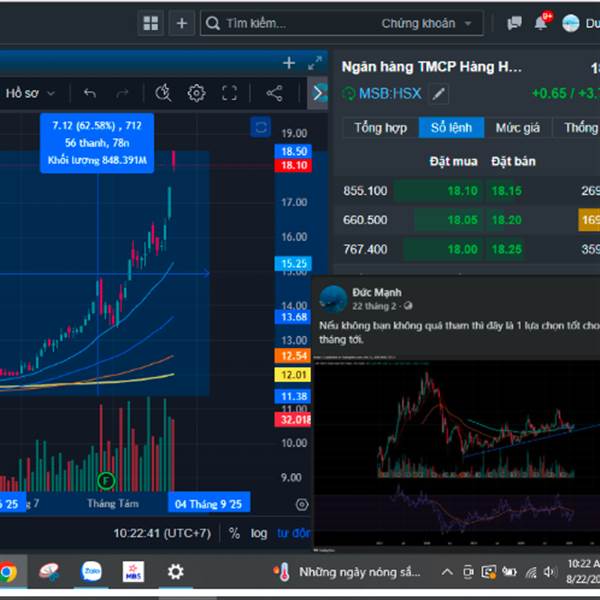Viewport: 600px width, 600px height.
Task: Open the layout grid icon
Action: click(151, 23)
